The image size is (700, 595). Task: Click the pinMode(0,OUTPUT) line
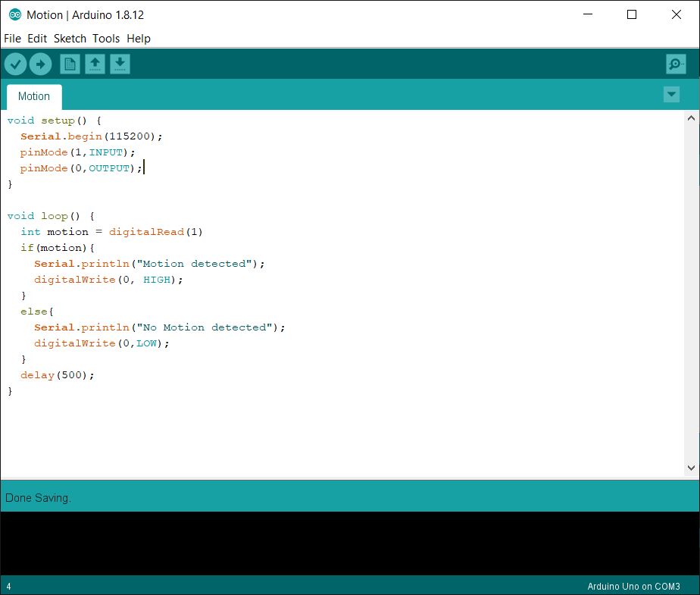81,168
